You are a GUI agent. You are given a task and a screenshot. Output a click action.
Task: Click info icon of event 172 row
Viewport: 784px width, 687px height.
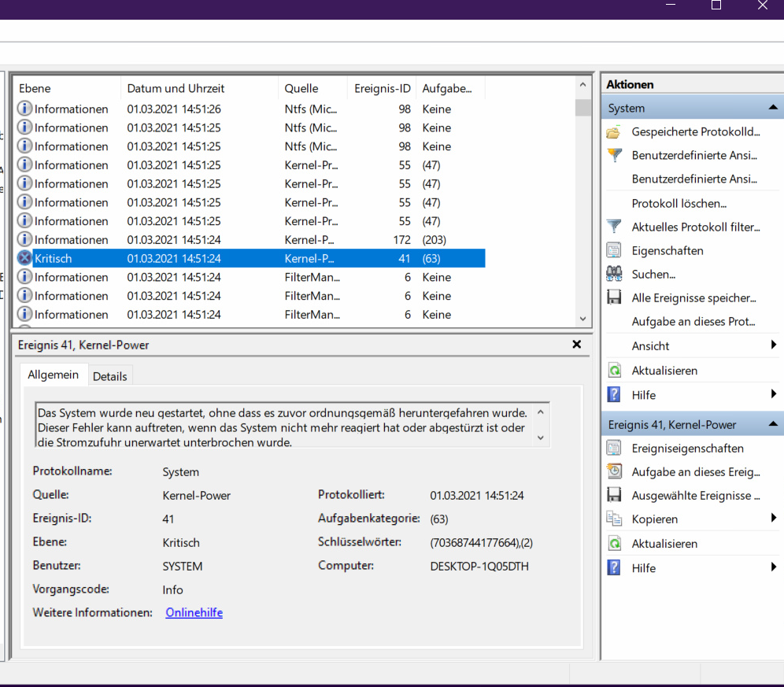[x=24, y=239]
